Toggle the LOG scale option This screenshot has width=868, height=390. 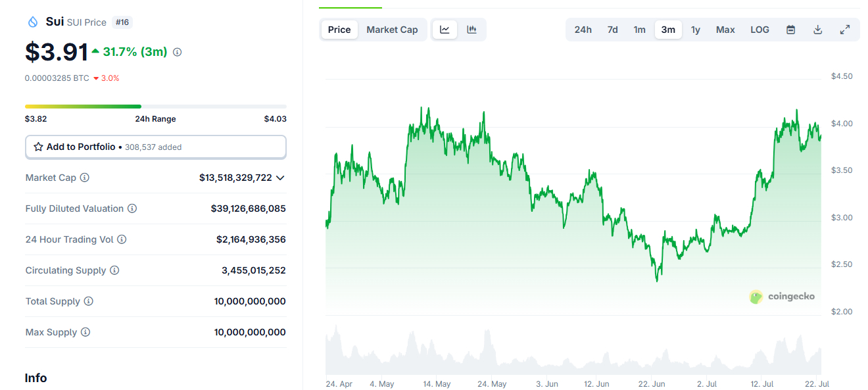[x=759, y=30]
